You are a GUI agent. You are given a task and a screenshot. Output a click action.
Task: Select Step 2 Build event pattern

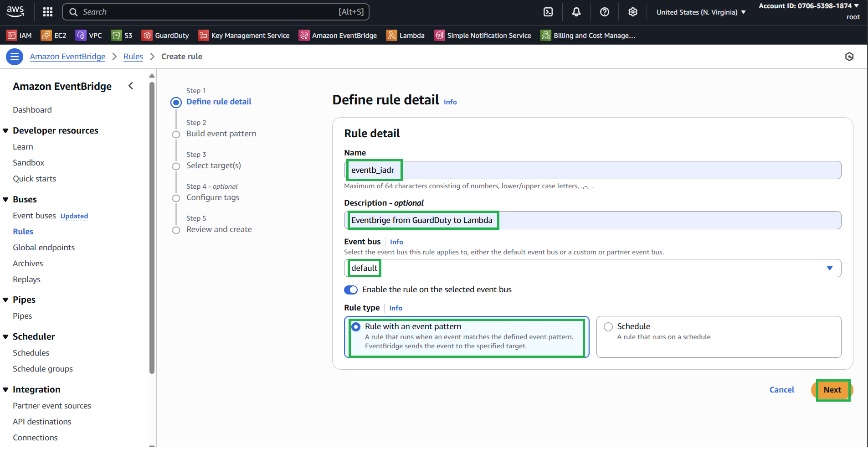click(221, 134)
